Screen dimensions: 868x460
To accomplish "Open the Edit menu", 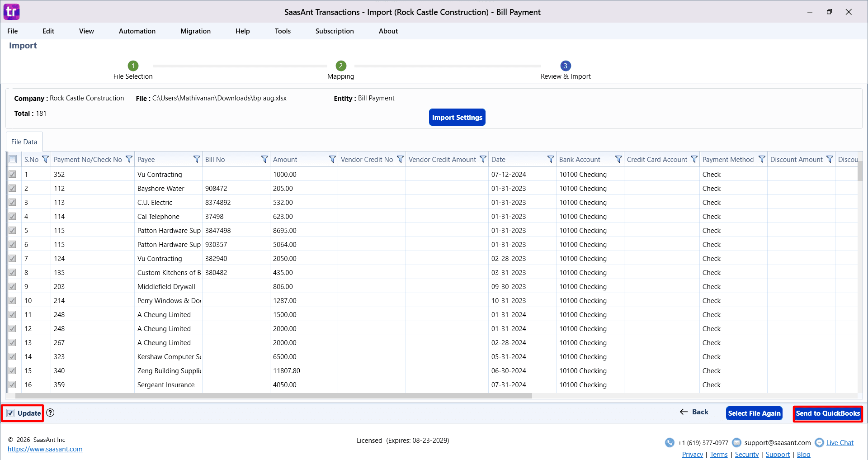I will (48, 31).
